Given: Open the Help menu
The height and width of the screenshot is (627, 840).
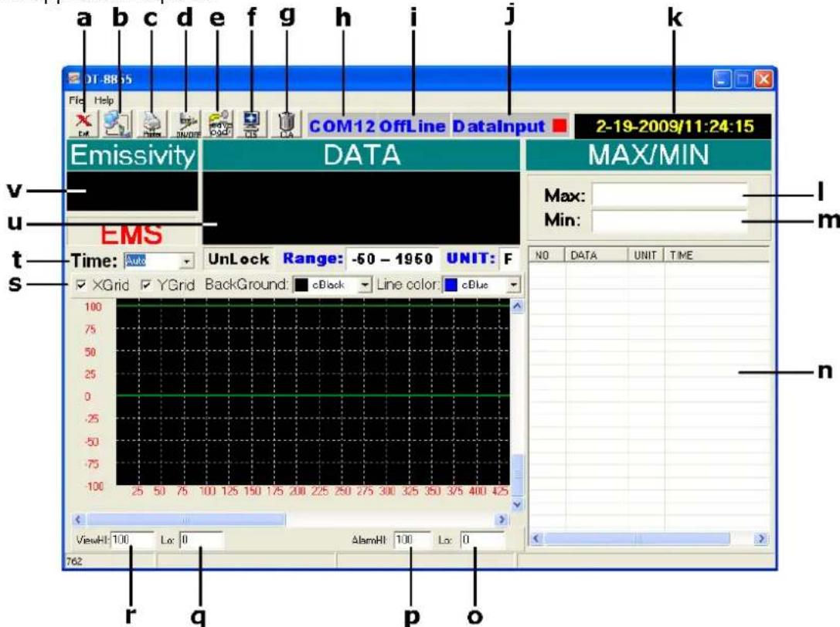Looking at the screenshot, I should [x=104, y=100].
